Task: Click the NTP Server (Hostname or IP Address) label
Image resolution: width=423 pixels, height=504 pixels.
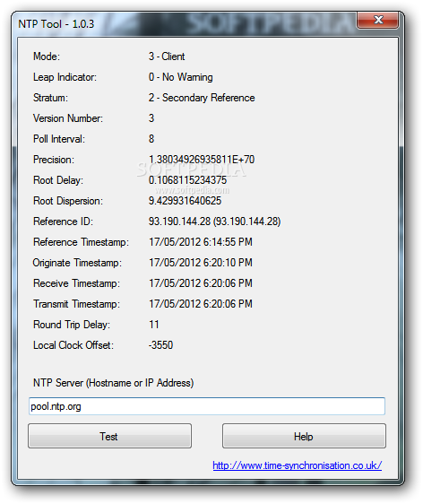Action: (x=114, y=383)
